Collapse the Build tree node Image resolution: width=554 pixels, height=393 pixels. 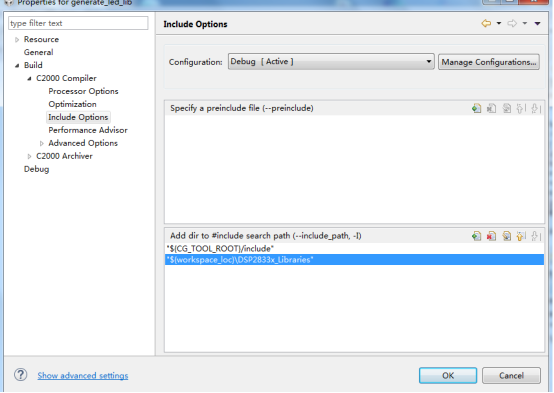coord(17,65)
